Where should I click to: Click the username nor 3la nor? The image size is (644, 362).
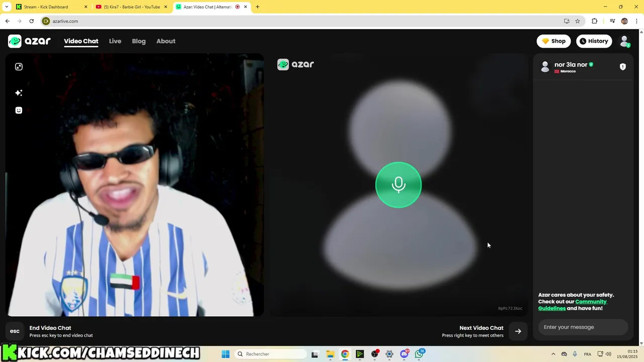571,64
